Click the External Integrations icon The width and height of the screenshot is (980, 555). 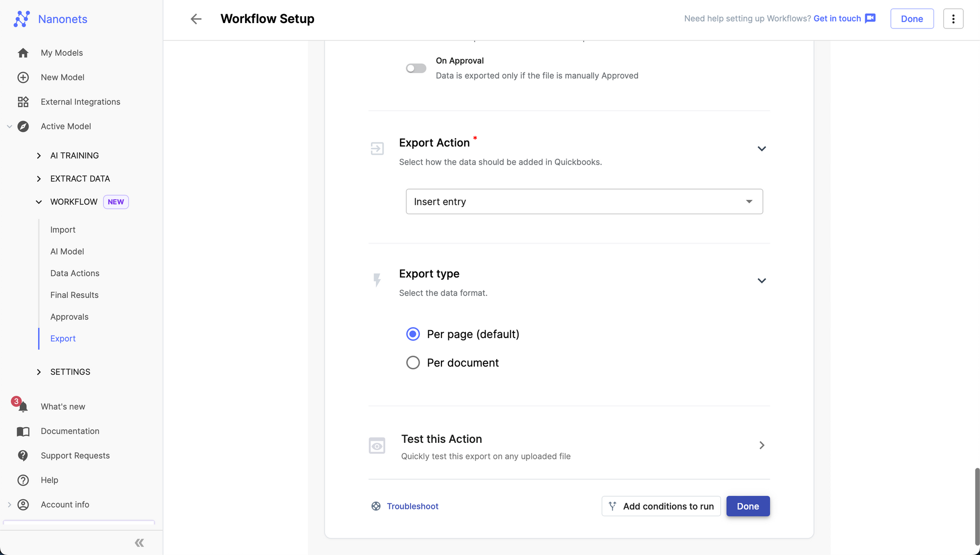point(23,102)
